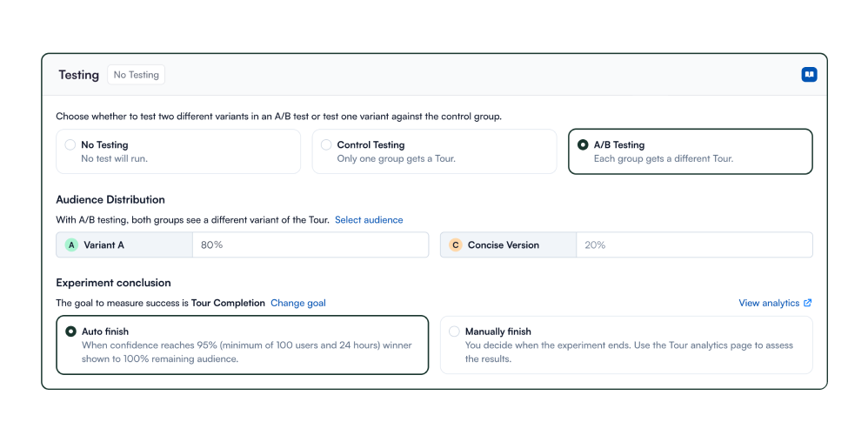The image size is (868, 442).
Task: Click the Concise Version name label
Action: [x=504, y=245]
